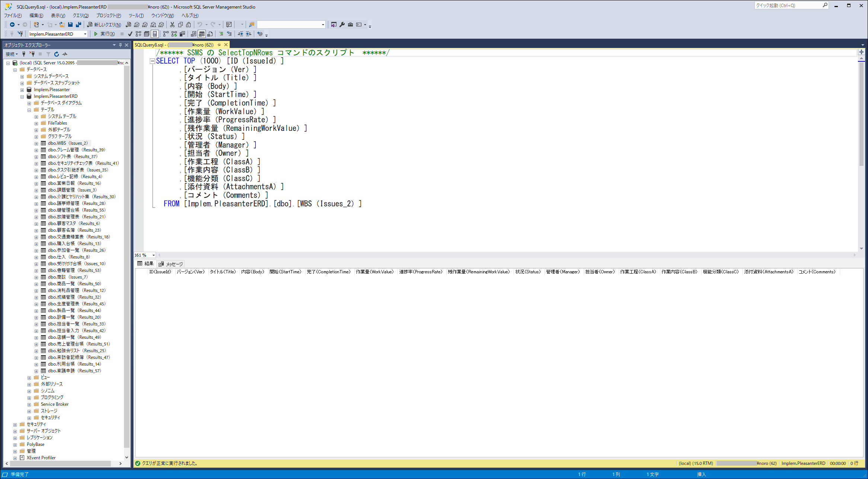The width and height of the screenshot is (868, 479).
Task: Click the wrench properties icon in the toolbar
Action: tap(342, 25)
